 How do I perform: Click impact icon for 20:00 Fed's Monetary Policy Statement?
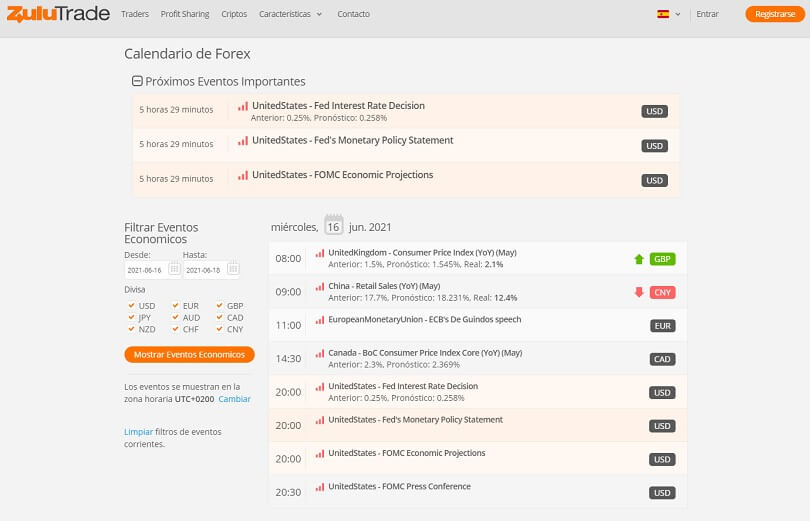click(x=320, y=420)
